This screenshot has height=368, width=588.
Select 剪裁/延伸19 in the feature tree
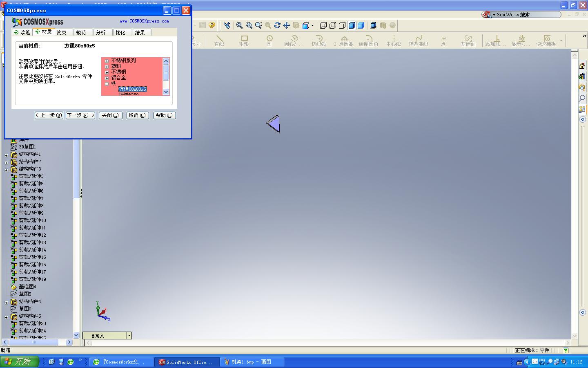tap(32, 279)
